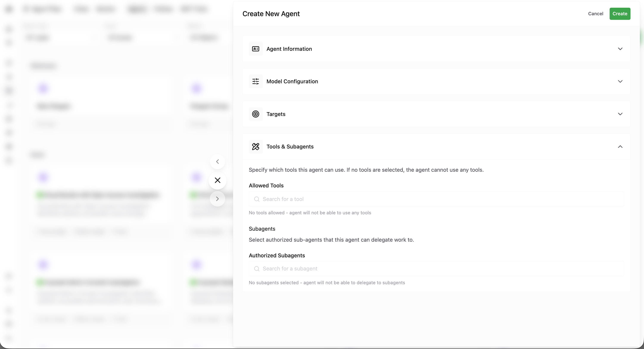Screen dimensions: 644x349
Task: Go to the previous item with the left arrow
Action: (x=218, y=162)
